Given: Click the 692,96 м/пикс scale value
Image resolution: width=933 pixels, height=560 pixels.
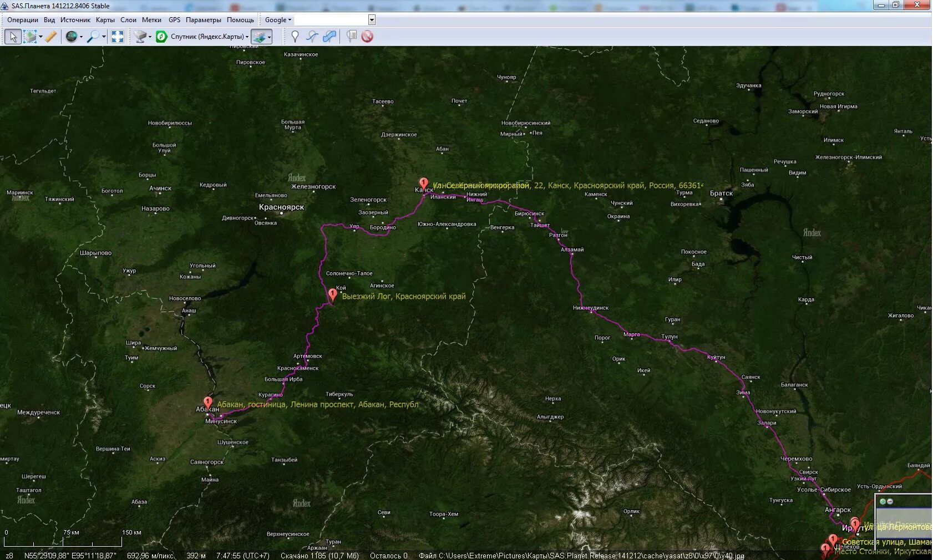Looking at the screenshot, I should [150, 556].
